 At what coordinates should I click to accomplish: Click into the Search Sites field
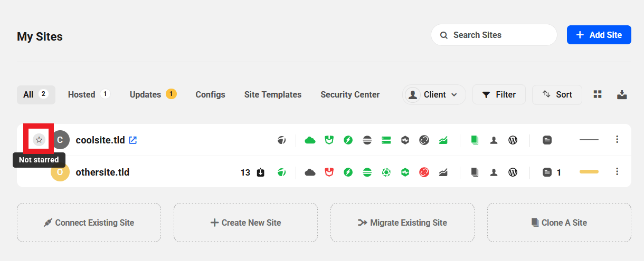[x=494, y=35]
